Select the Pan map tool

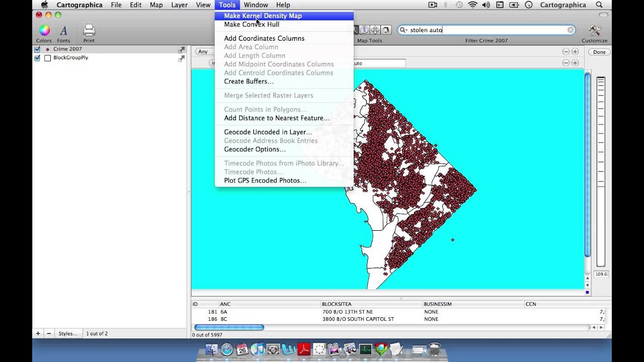pyautogui.click(x=375, y=30)
